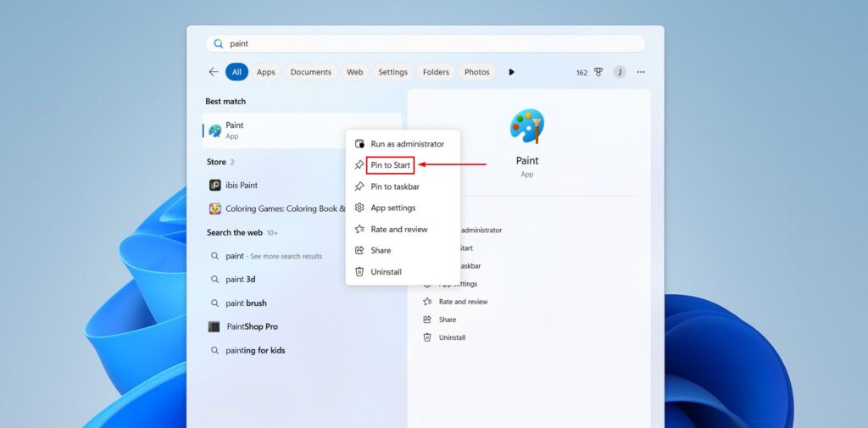Viewport: 868px width, 428px height.
Task: Choose Run as administrator in context menu
Action: 403,144
